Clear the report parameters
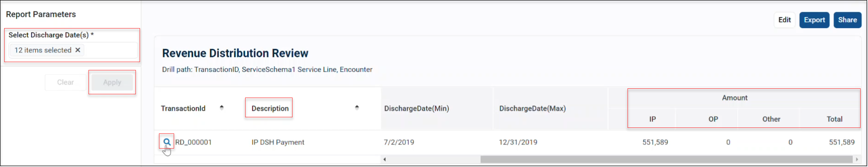The width and height of the screenshot is (868, 167). tap(65, 82)
